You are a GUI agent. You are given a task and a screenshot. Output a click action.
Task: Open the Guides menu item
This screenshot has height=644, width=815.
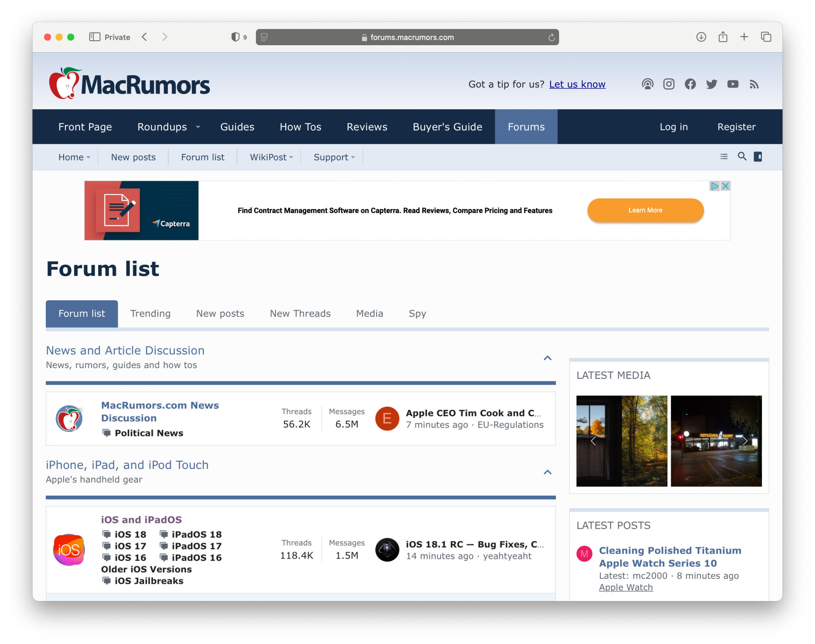[237, 127]
